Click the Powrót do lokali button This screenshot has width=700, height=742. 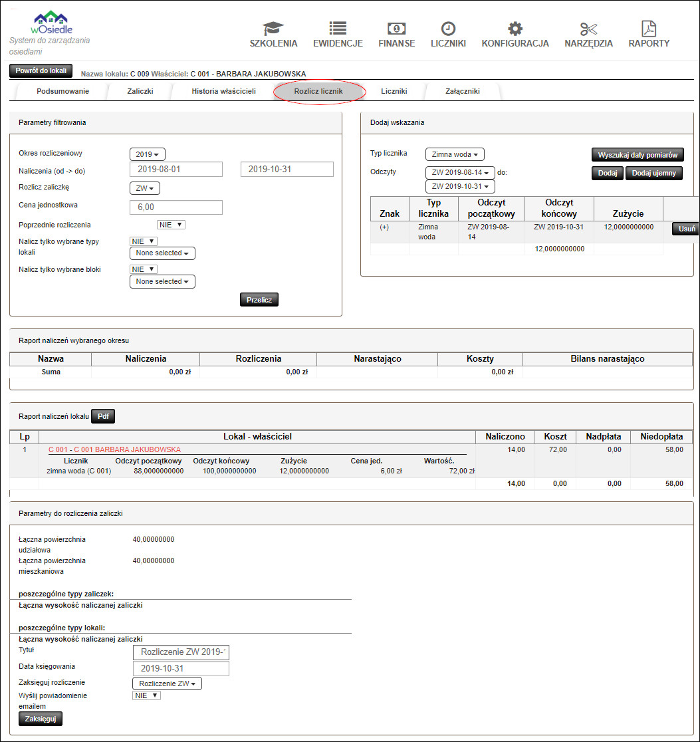coord(41,71)
